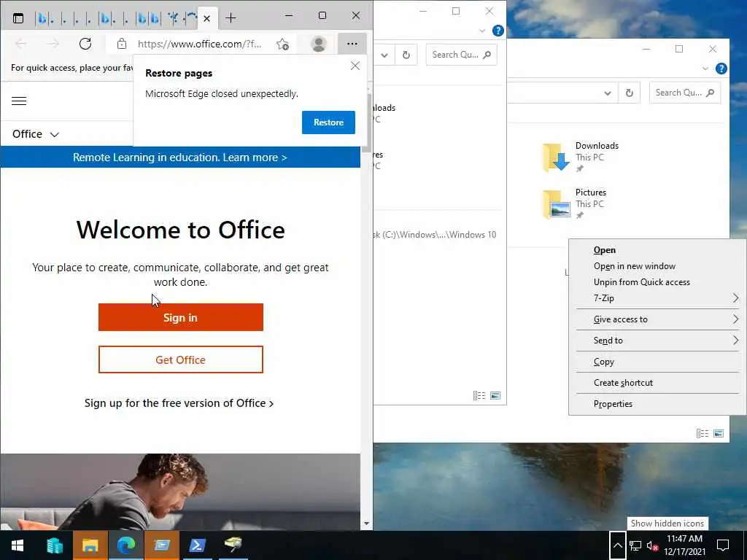
Task: Refresh middle Explorer window location
Action: (406, 55)
